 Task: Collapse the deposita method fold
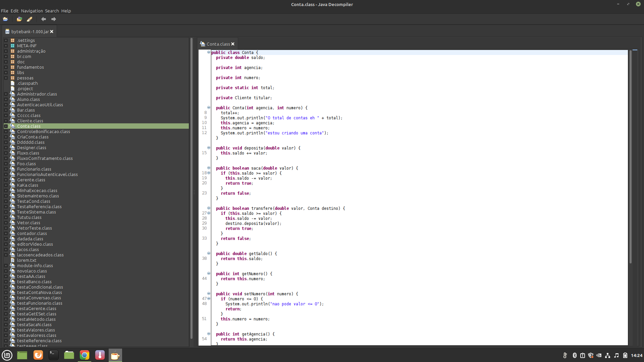pos(209,148)
